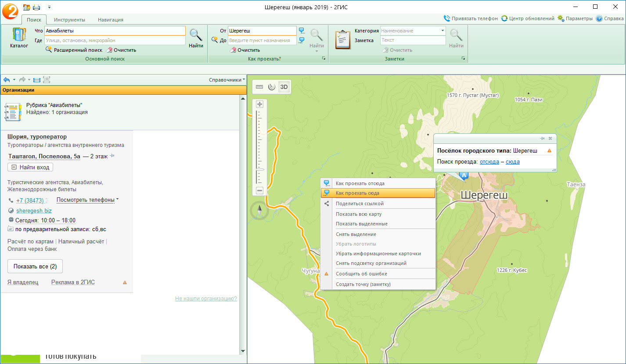Screen dimensions: 626x364
Task: Click the radius search tool on map
Action: coord(271,87)
